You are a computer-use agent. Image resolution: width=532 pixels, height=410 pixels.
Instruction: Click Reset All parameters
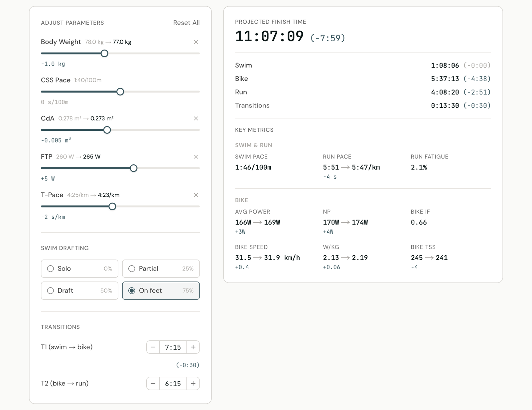tap(186, 23)
